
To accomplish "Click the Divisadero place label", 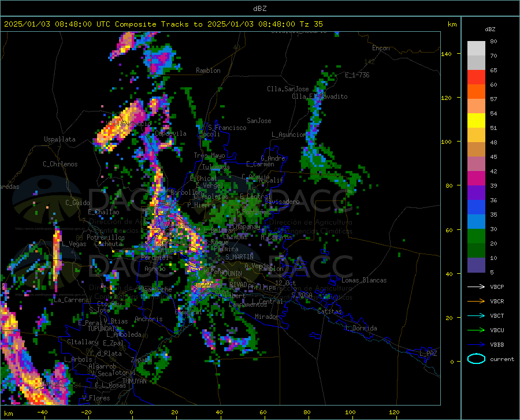I will click(282, 202).
